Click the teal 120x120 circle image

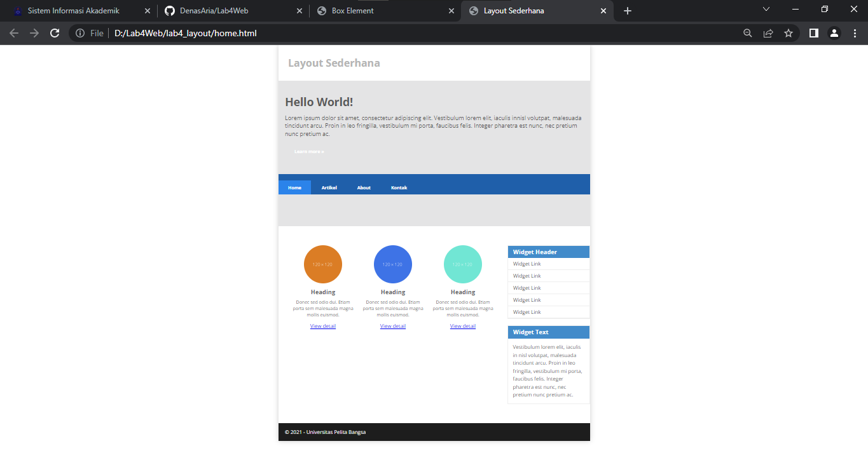[x=463, y=264]
